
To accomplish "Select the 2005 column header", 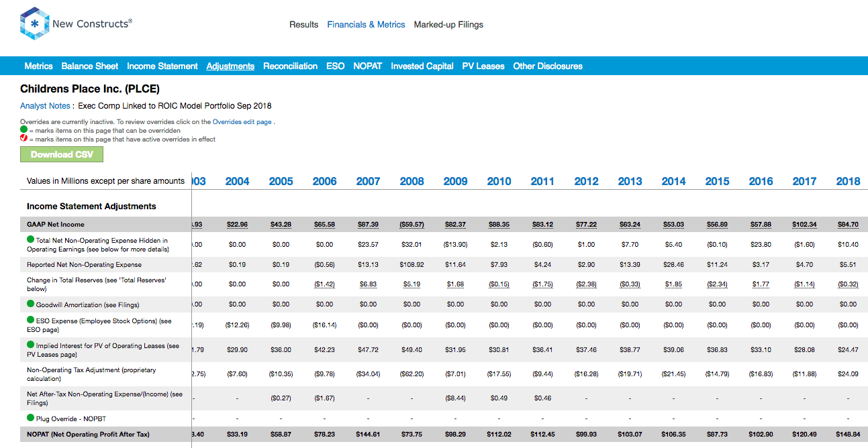I will (281, 181).
